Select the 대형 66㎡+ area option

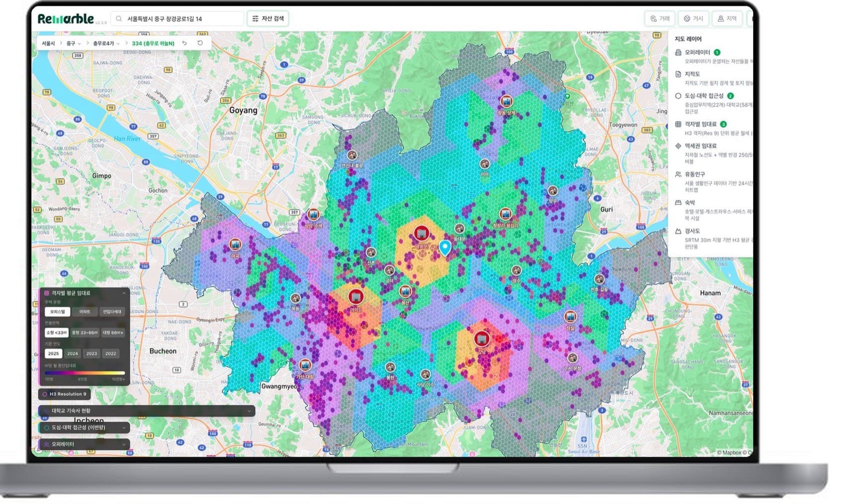(113, 333)
